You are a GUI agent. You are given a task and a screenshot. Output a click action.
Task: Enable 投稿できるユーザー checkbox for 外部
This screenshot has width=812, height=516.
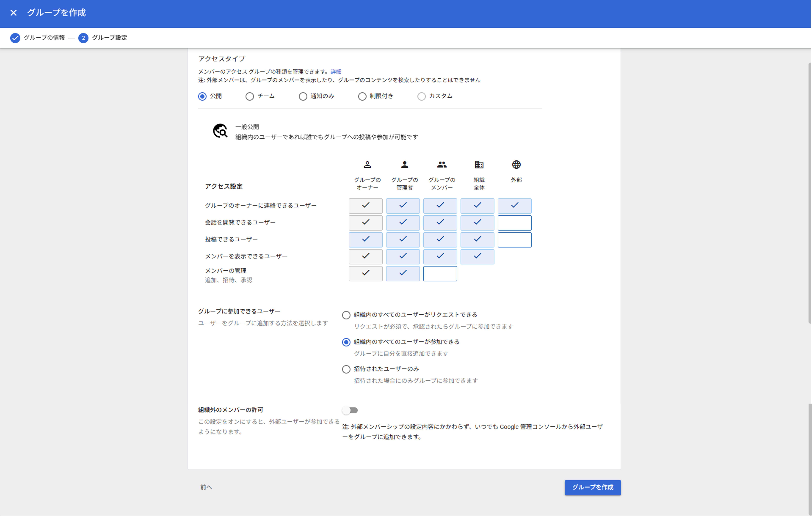pyautogui.click(x=515, y=240)
